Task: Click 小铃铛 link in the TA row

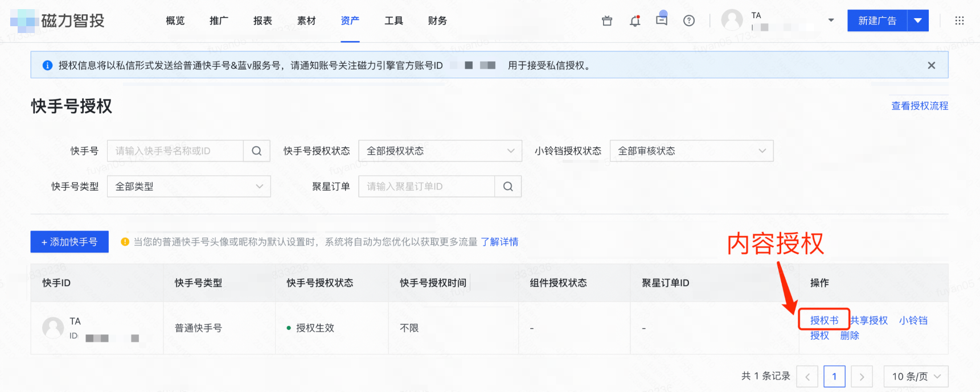Action: tap(913, 320)
